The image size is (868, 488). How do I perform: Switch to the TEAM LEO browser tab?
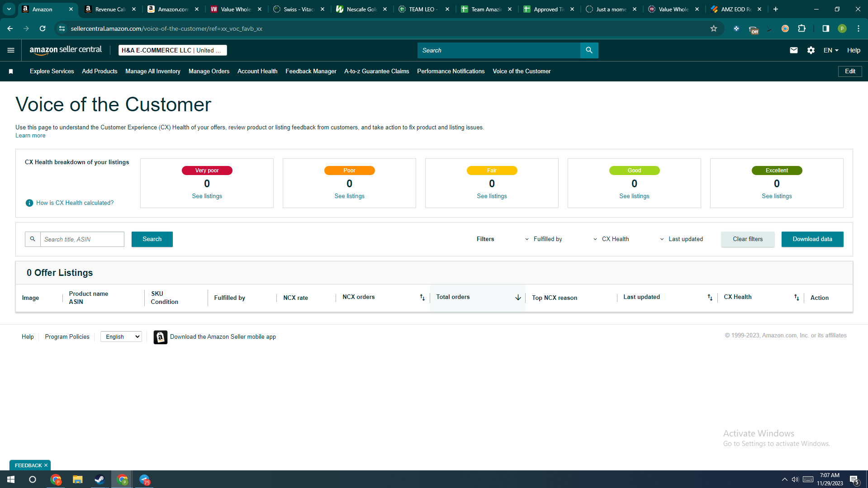(423, 9)
